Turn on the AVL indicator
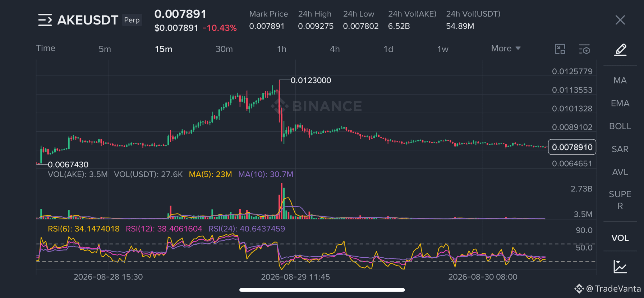The width and height of the screenshot is (644, 298). click(620, 172)
